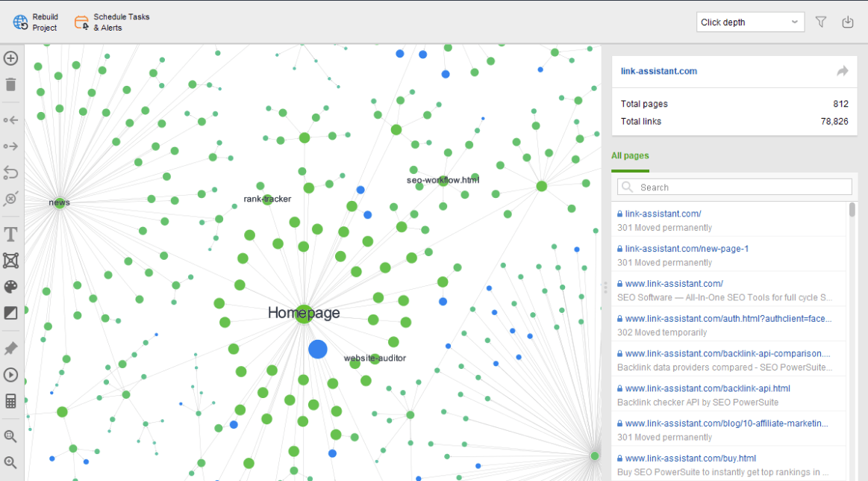This screenshot has width=868, height=481.
Task: Toggle the dark/light contrast mode icon
Action: pos(10,313)
